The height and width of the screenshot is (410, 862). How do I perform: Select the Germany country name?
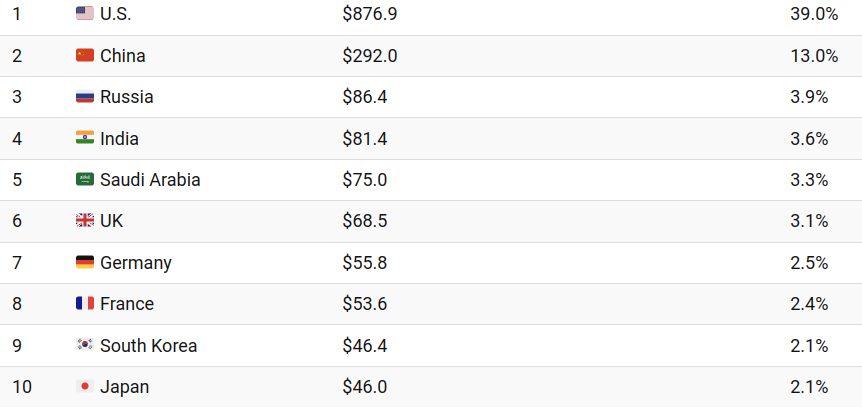pos(136,263)
